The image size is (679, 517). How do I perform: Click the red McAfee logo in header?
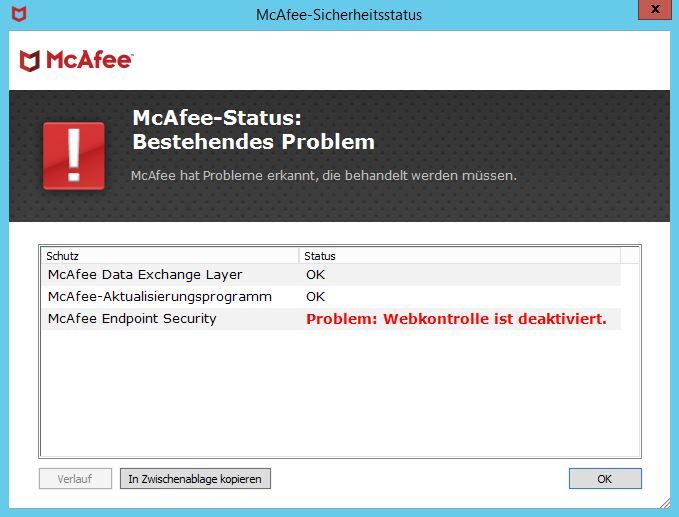click(x=76, y=61)
